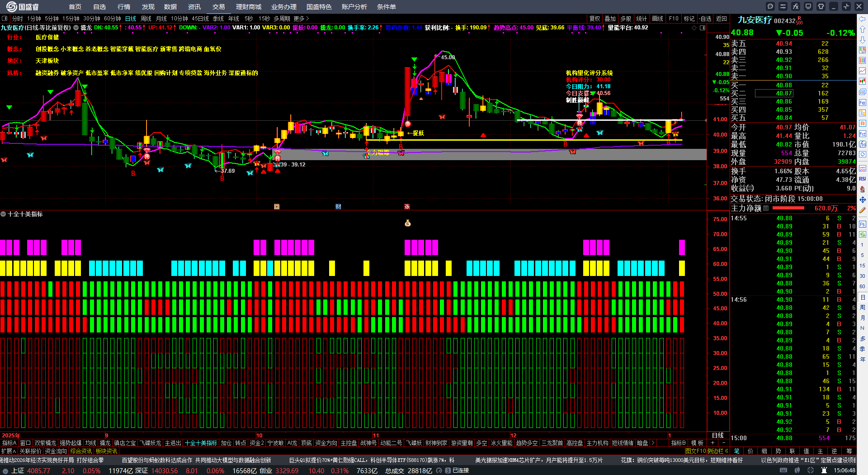The height and width of the screenshot is (475, 868).
Task: Click the panel split icon at chart top right
Action: 703,28
